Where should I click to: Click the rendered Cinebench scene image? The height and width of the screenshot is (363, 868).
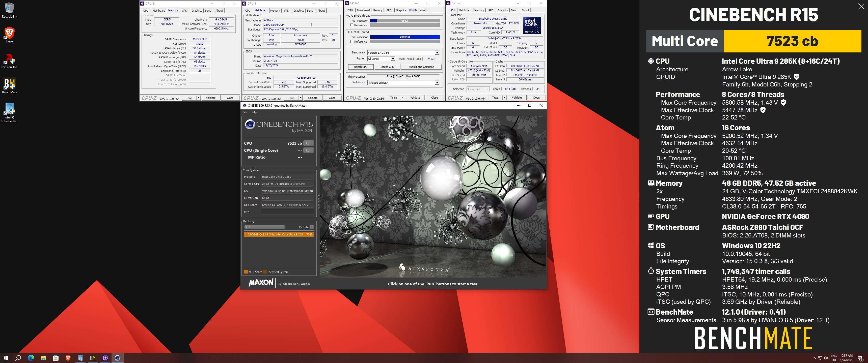(433, 197)
